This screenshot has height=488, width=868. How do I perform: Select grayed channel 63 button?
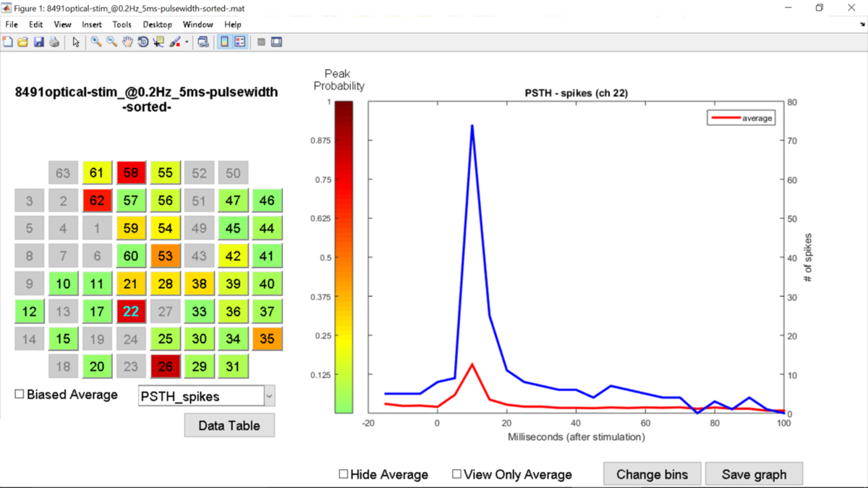pyautogui.click(x=63, y=173)
